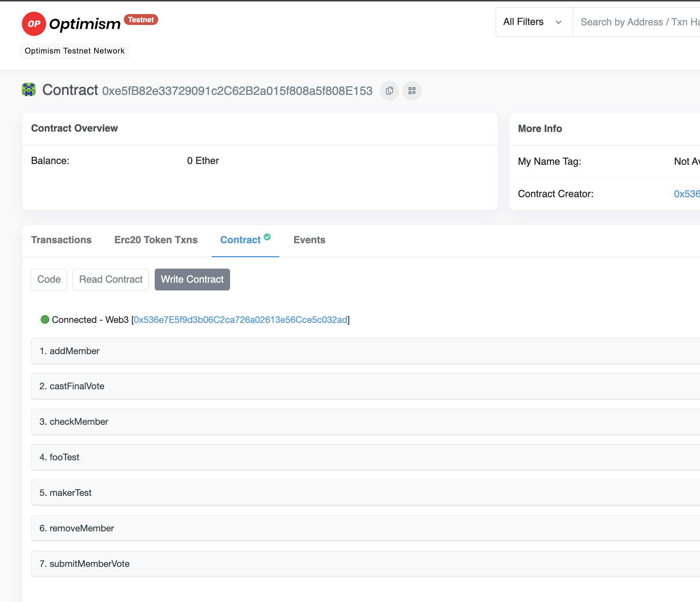
Task: Expand the makerTest function
Action: click(366, 493)
